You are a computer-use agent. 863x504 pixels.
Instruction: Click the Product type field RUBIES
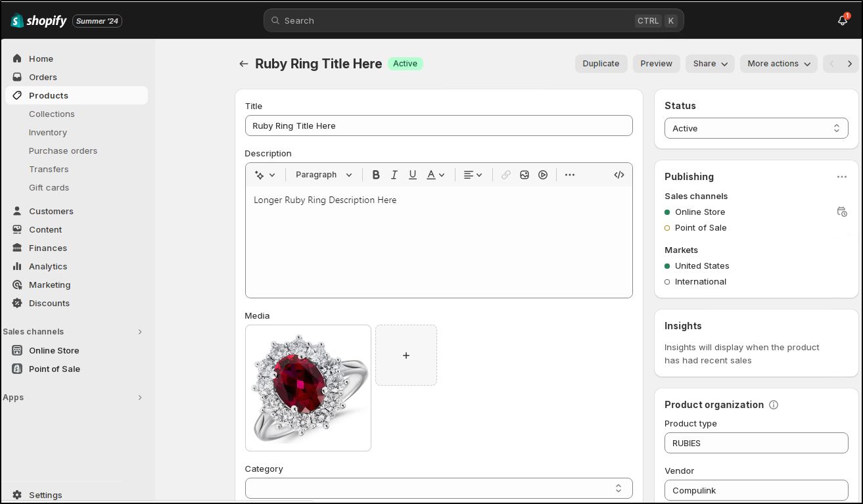click(x=756, y=443)
